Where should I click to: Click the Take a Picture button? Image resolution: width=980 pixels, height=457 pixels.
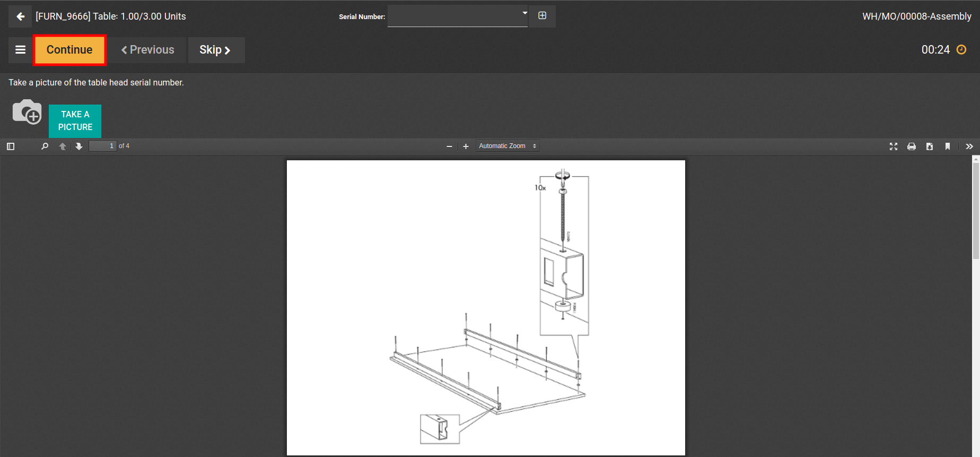pyautogui.click(x=75, y=121)
